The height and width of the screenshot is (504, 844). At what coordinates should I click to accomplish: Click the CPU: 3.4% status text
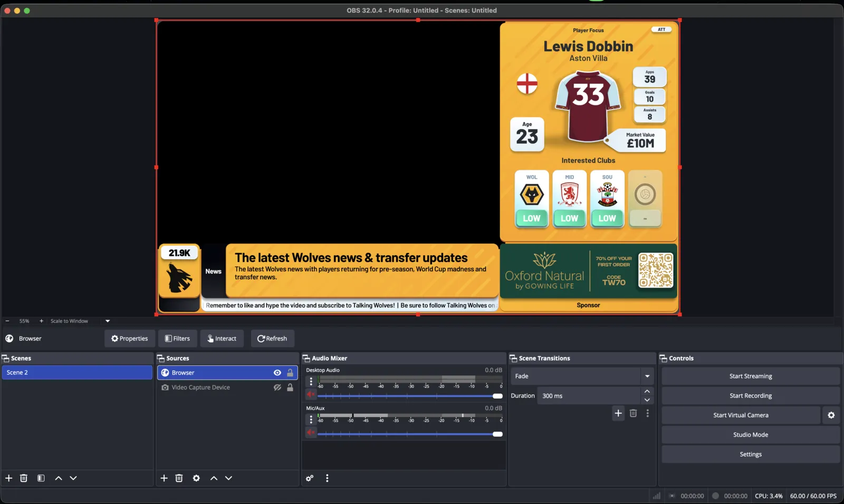click(769, 496)
